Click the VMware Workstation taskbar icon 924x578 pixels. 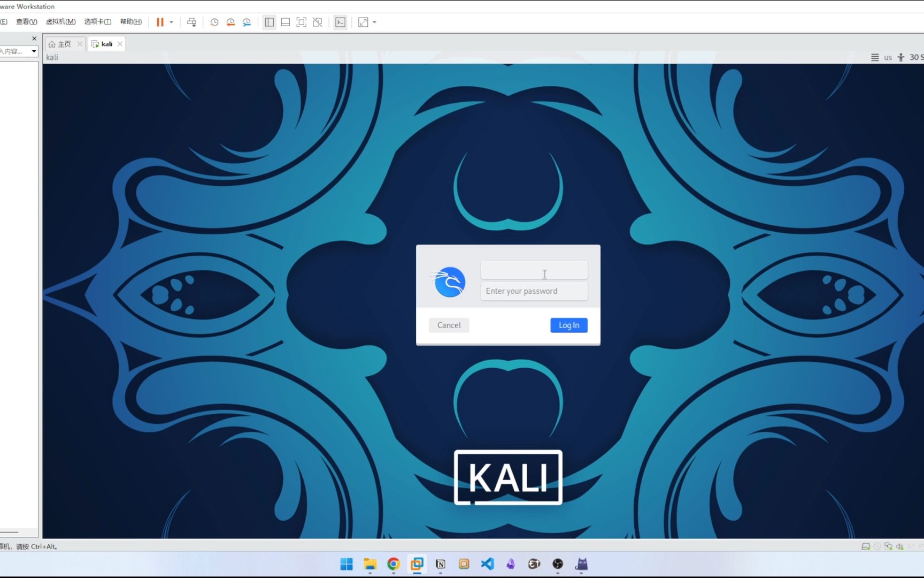click(417, 564)
